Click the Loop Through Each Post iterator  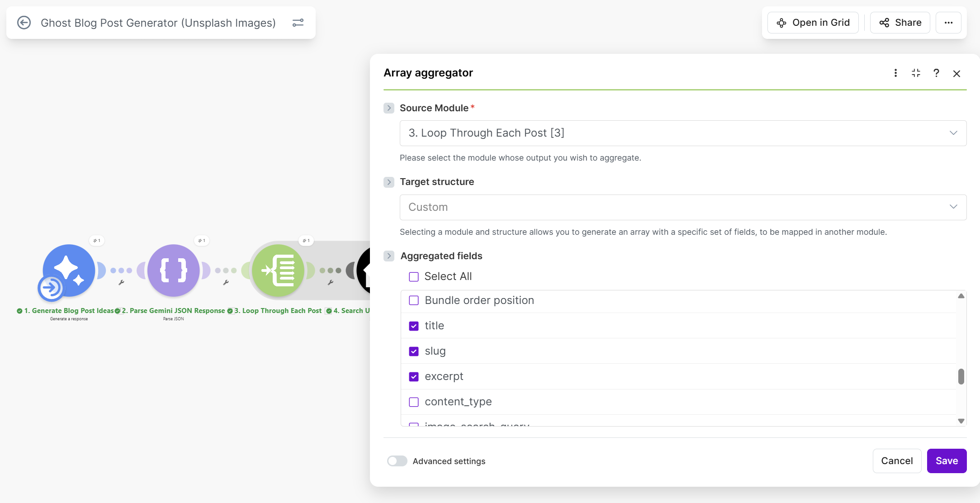278,270
